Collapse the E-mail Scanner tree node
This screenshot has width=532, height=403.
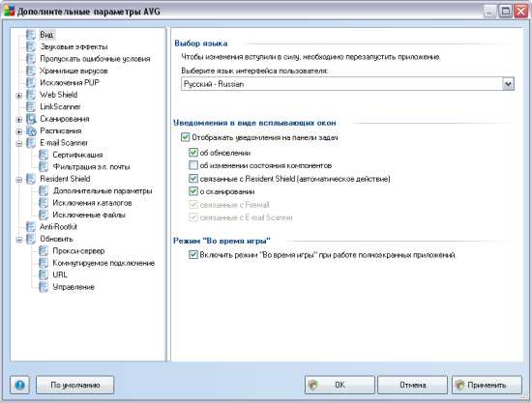(19, 144)
